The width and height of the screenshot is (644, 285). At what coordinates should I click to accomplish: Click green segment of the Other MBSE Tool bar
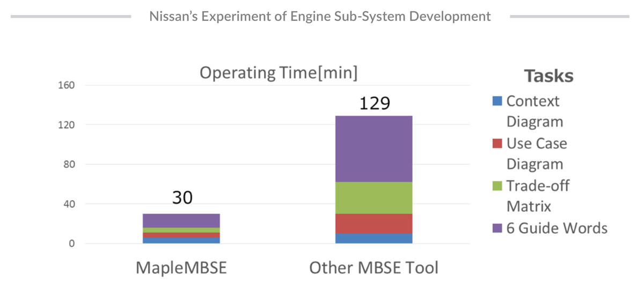[374, 198]
